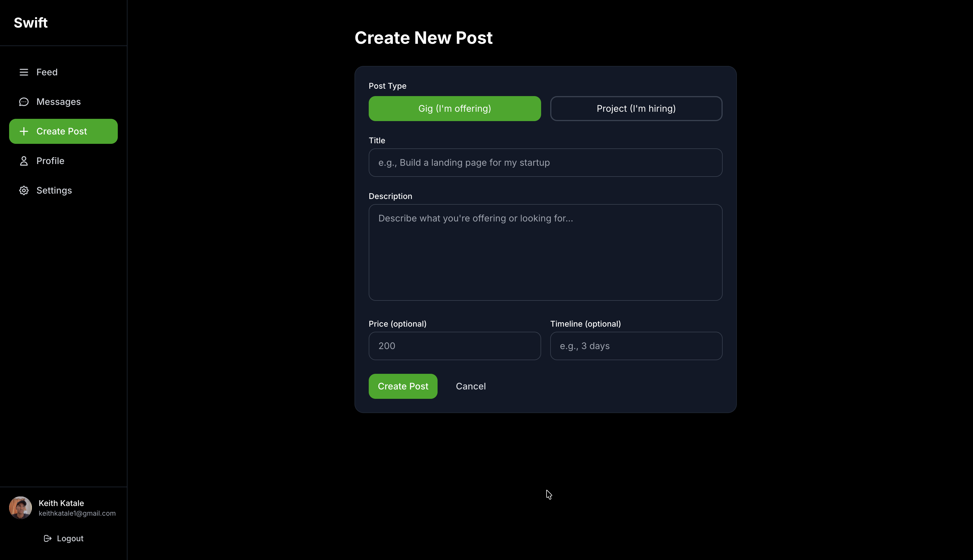The height and width of the screenshot is (560, 973).
Task: Navigate to the Feed page
Action: (x=47, y=72)
